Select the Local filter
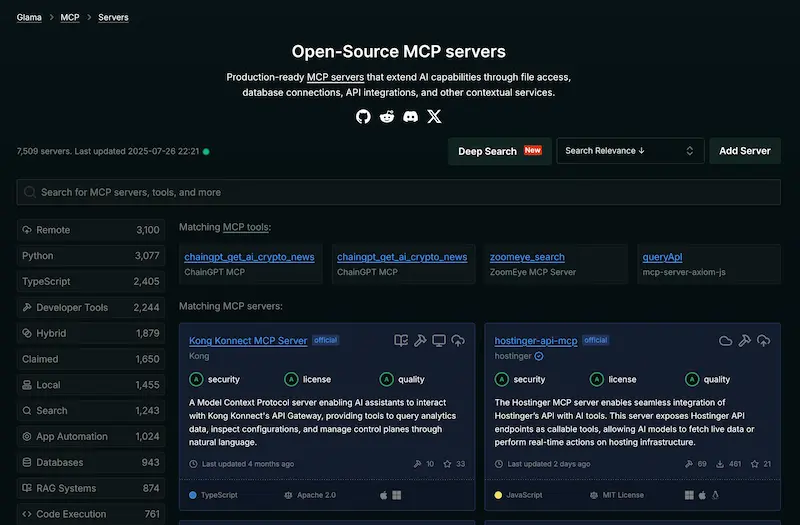 [x=91, y=385]
